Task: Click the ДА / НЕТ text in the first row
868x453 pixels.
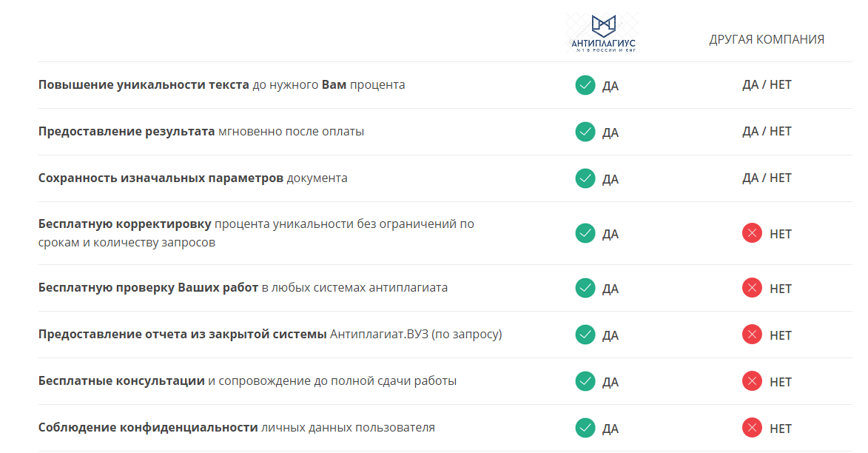Action: click(767, 84)
